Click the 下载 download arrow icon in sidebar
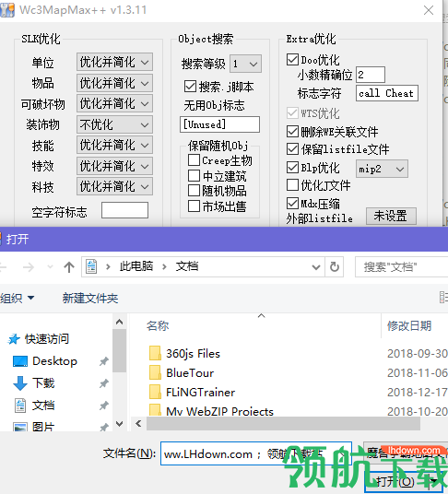 20,383
